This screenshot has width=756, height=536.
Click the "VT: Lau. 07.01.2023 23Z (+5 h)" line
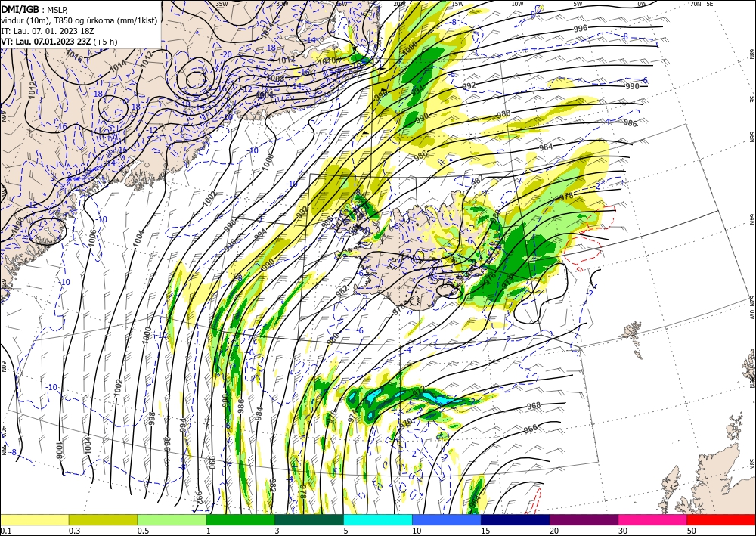(59, 42)
